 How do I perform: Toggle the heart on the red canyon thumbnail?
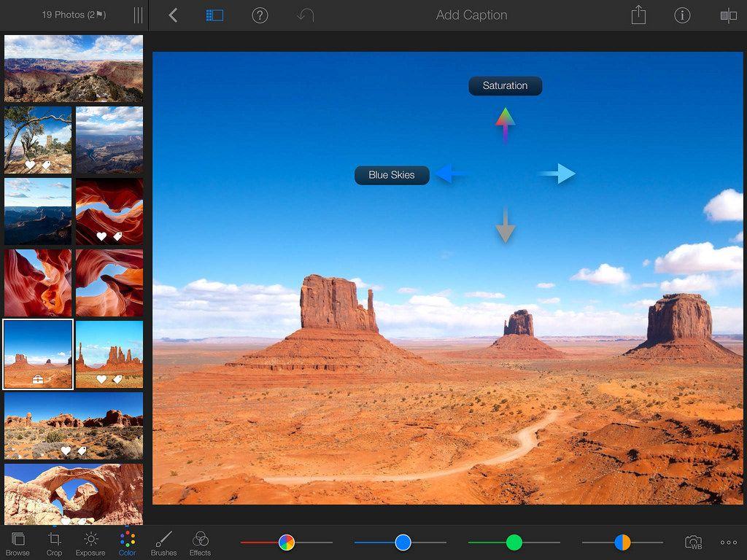point(101,236)
